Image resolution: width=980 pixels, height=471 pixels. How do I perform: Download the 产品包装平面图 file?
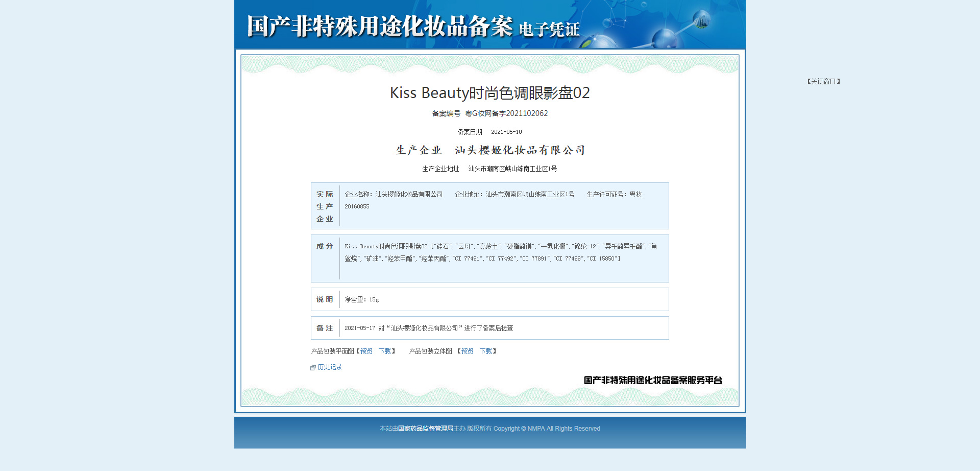384,351
